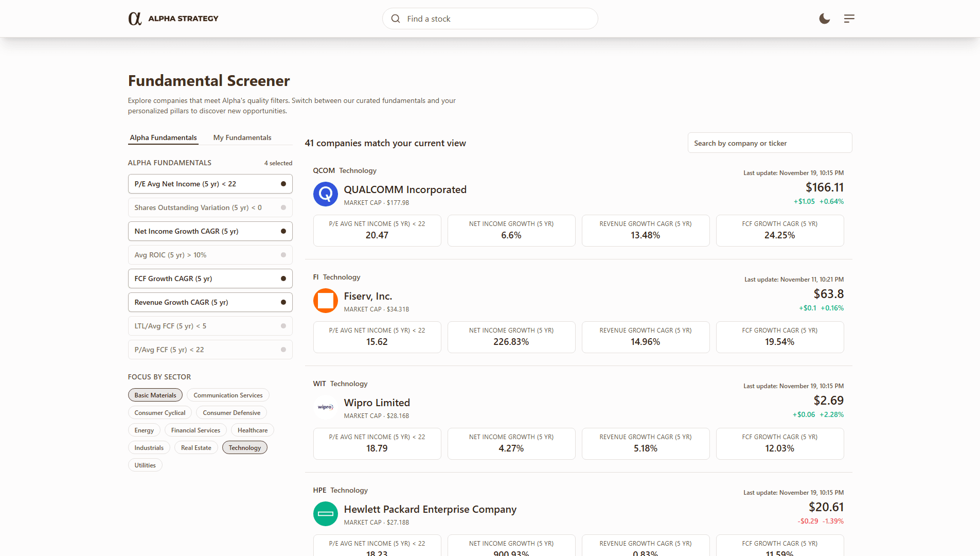Click the Fiserv orange logo

tap(325, 301)
